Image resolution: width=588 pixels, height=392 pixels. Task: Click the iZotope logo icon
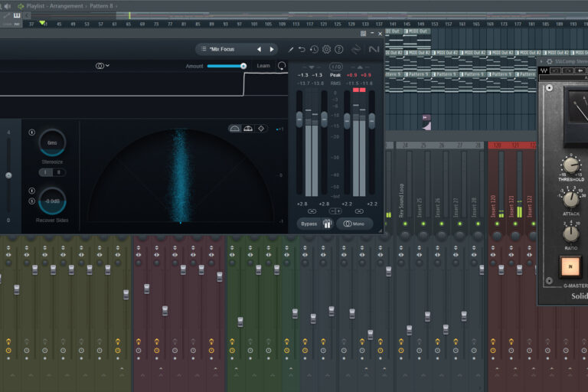356,50
